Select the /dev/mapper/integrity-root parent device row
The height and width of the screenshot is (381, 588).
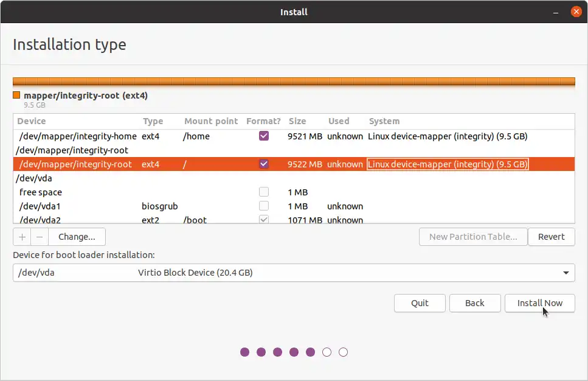(294, 150)
